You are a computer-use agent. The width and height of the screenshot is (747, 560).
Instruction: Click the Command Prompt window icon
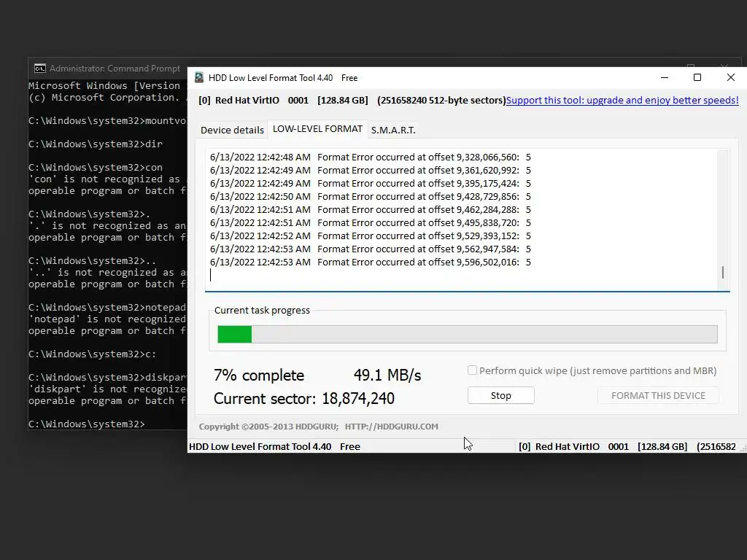(40, 69)
